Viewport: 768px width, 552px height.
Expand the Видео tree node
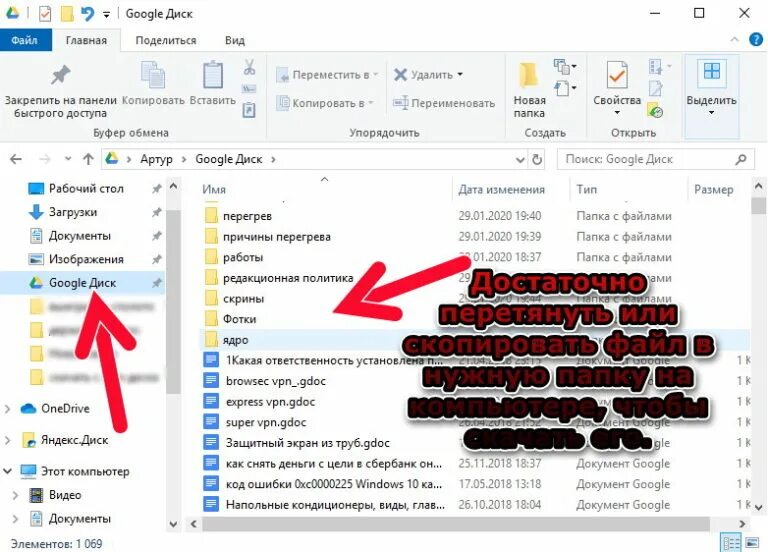click(15, 495)
